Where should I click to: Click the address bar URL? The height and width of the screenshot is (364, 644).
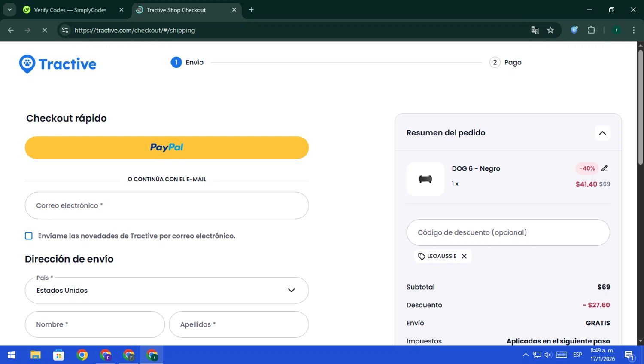coord(135,30)
